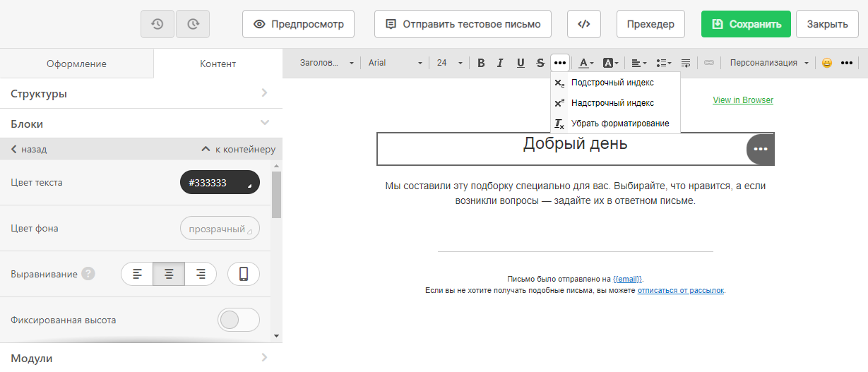The image size is (868, 372).
Task: Click the insert link icon
Action: (x=709, y=63)
